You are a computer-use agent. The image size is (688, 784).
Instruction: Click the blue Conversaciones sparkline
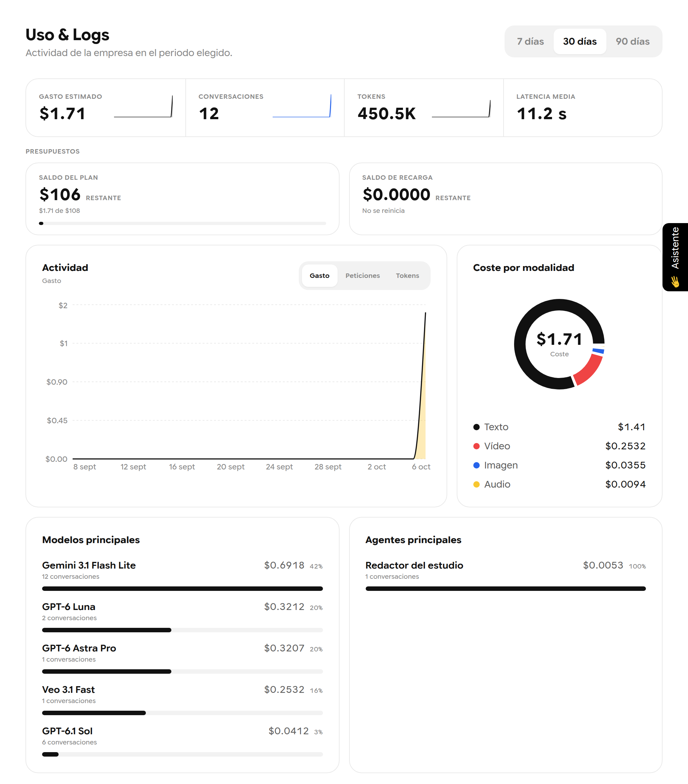[302, 105]
